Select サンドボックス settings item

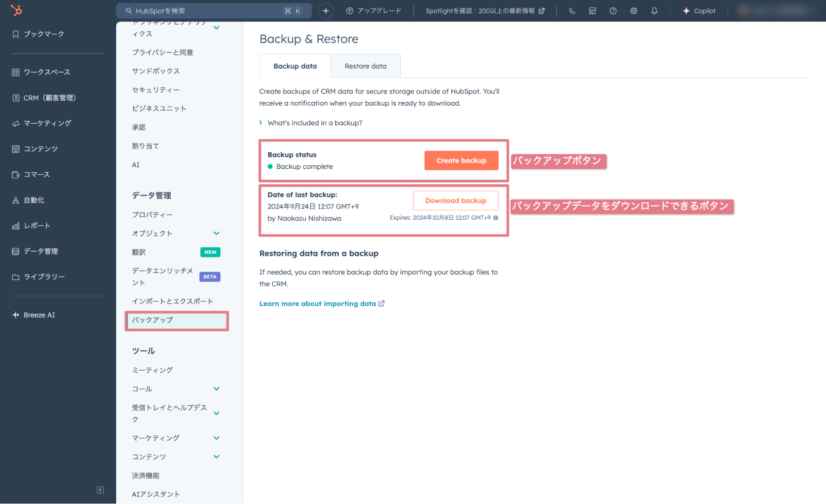click(156, 71)
